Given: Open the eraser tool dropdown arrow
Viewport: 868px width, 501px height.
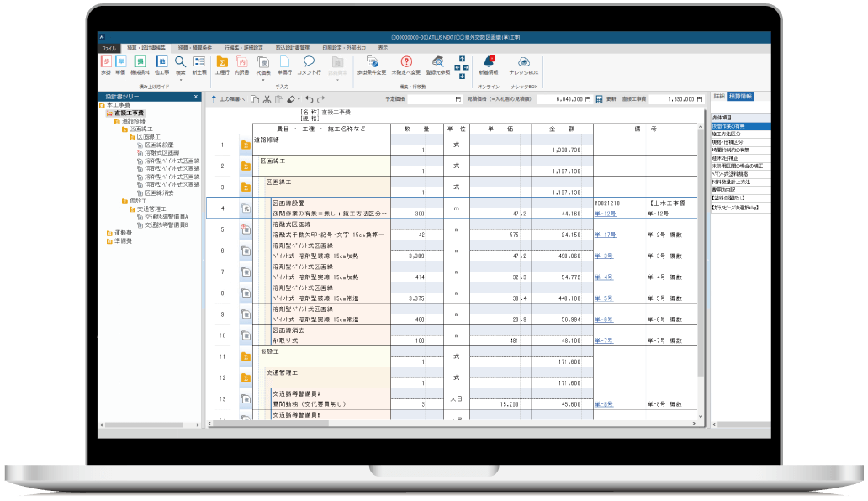Looking at the screenshot, I should coord(299,99).
